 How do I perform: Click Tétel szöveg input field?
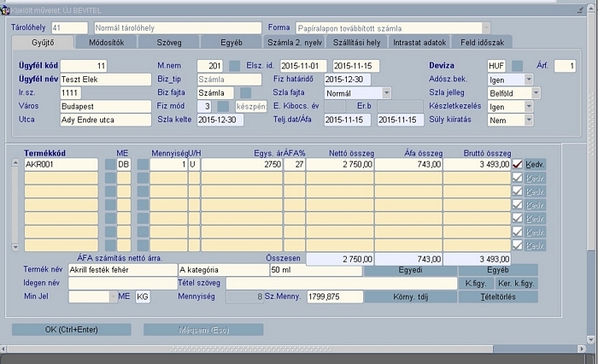pyautogui.click(x=342, y=283)
